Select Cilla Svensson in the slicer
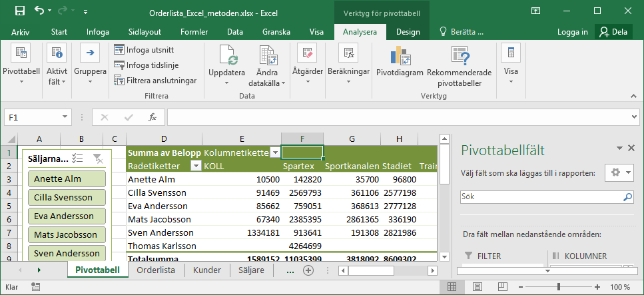This screenshot has width=644, height=295. point(67,197)
